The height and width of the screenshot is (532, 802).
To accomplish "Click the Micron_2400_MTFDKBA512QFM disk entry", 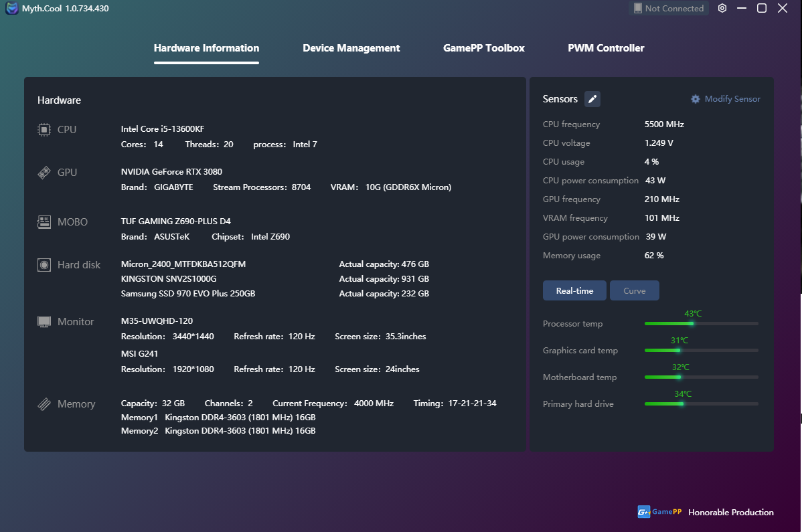I will [183, 264].
